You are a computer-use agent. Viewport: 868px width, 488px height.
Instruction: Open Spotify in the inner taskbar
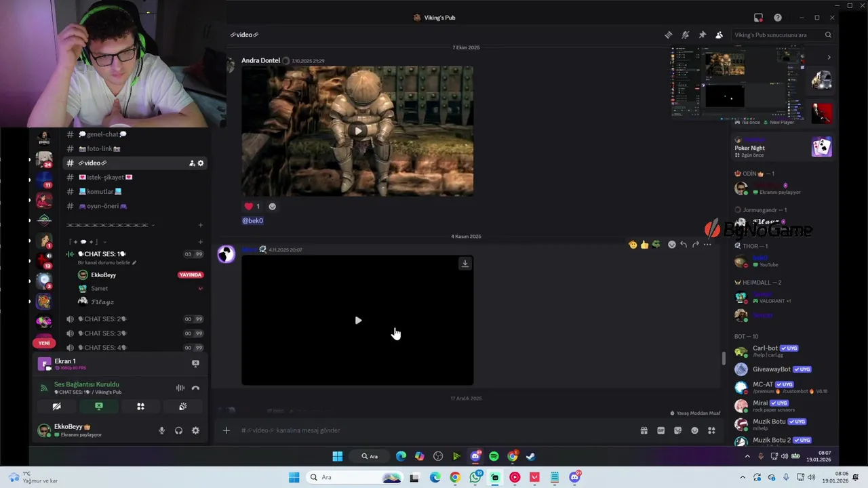[494, 456]
